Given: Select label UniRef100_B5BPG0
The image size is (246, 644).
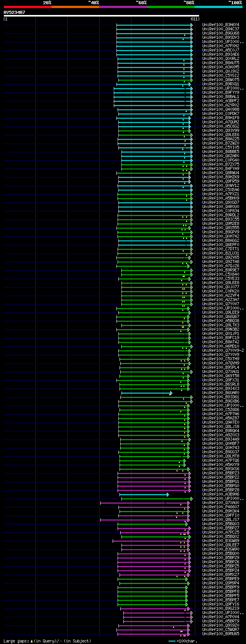Looking at the screenshot, I should [x=221, y=486].
